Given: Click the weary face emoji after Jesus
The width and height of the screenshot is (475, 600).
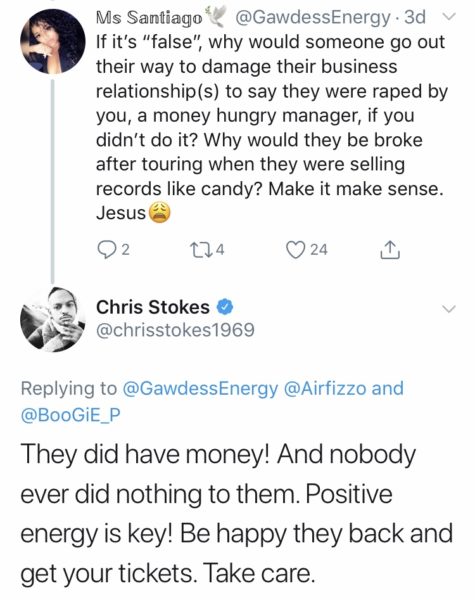Looking at the screenshot, I should (x=159, y=213).
